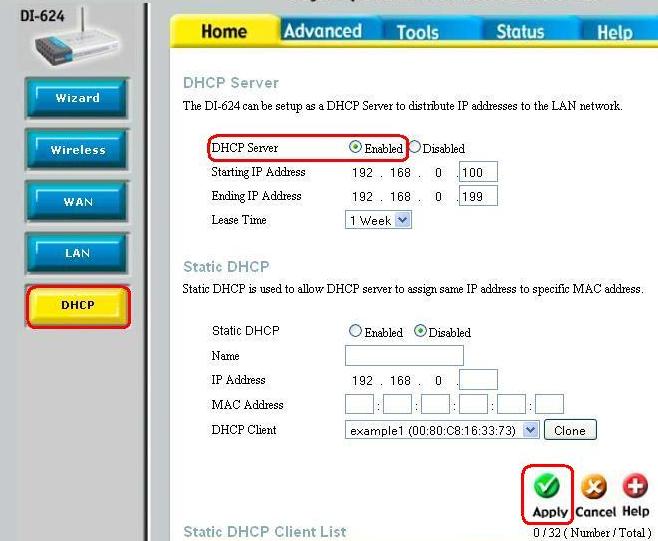Select Disabled for Static DHCP
This screenshot has width=658, height=541.
pos(420,331)
